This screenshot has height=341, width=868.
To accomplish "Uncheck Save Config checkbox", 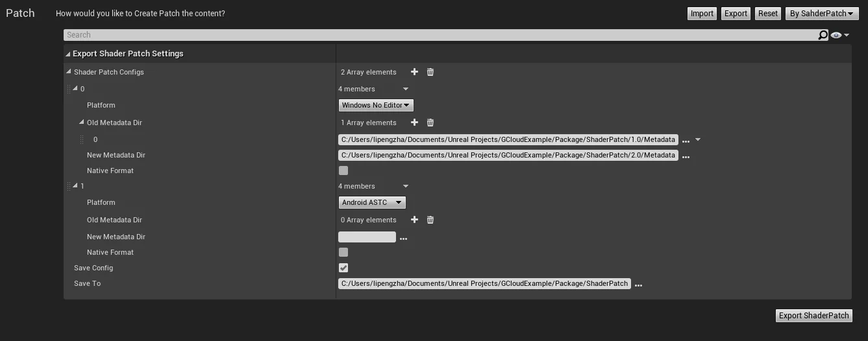I will click(343, 268).
